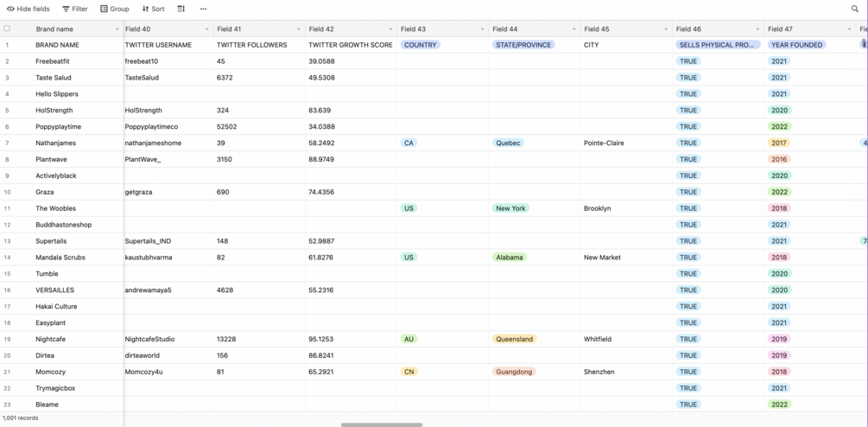Click the freebeat10 Twitter username cell
This screenshot has width=868, height=427.
pyautogui.click(x=168, y=61)
